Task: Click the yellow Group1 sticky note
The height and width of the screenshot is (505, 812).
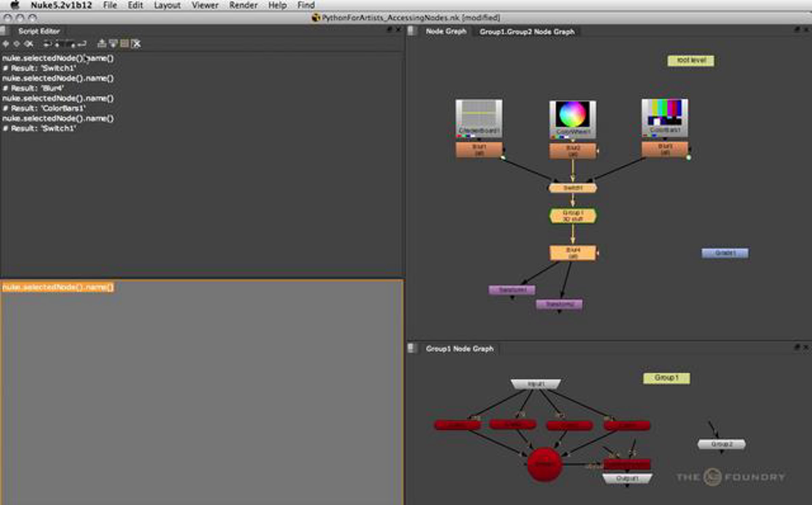Action: coord(667,378)
